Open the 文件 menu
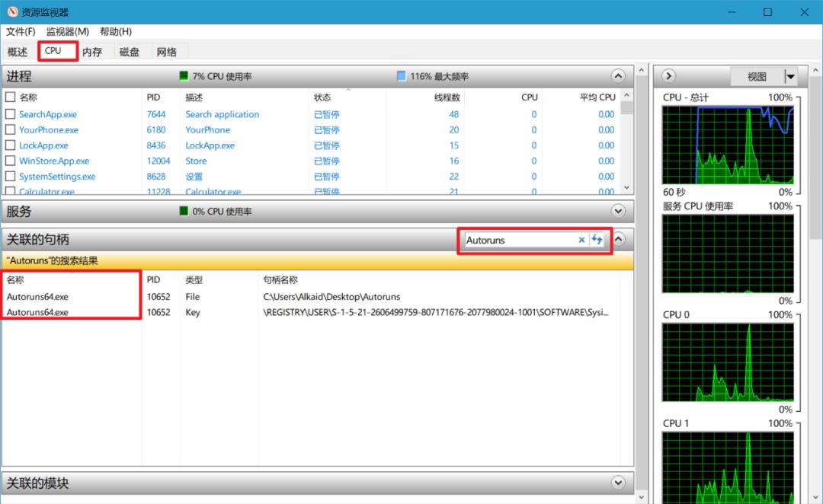This screenshot has width=823, height=504. coord(20,31)
